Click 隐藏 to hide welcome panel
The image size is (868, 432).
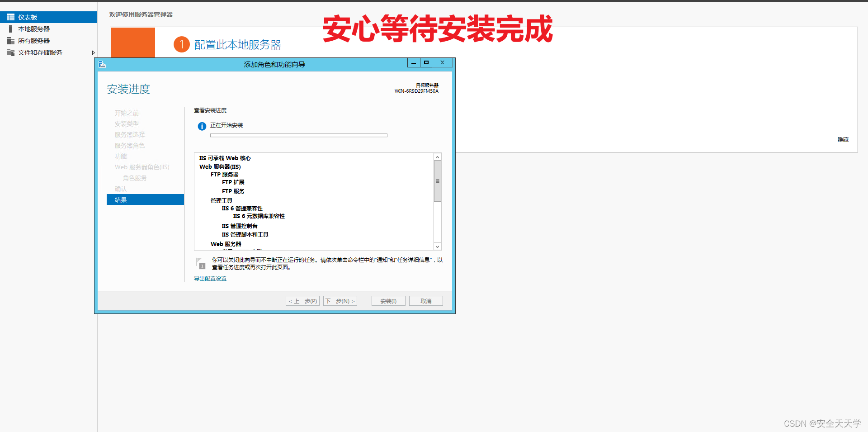(x=843, y=140)
